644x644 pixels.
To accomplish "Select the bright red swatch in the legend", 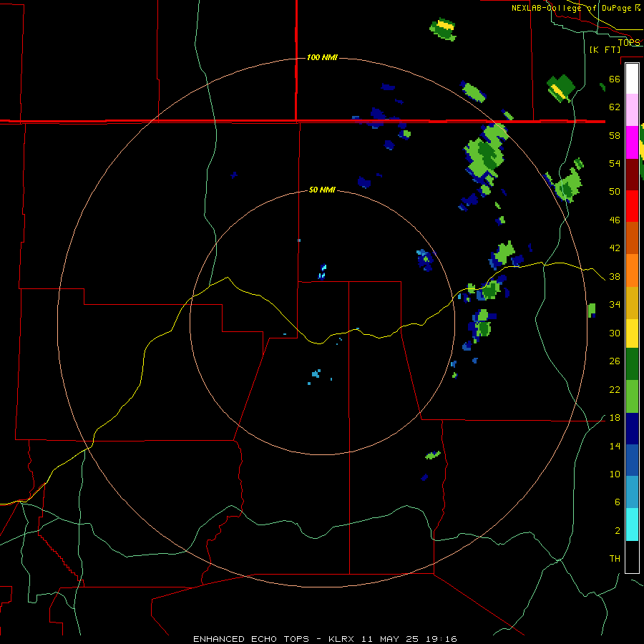I will coord(632,206).
